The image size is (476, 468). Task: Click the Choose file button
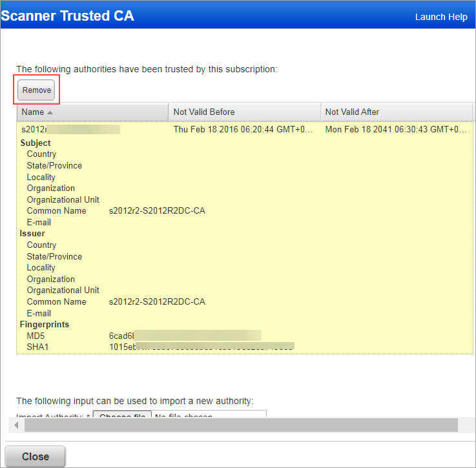122,414
